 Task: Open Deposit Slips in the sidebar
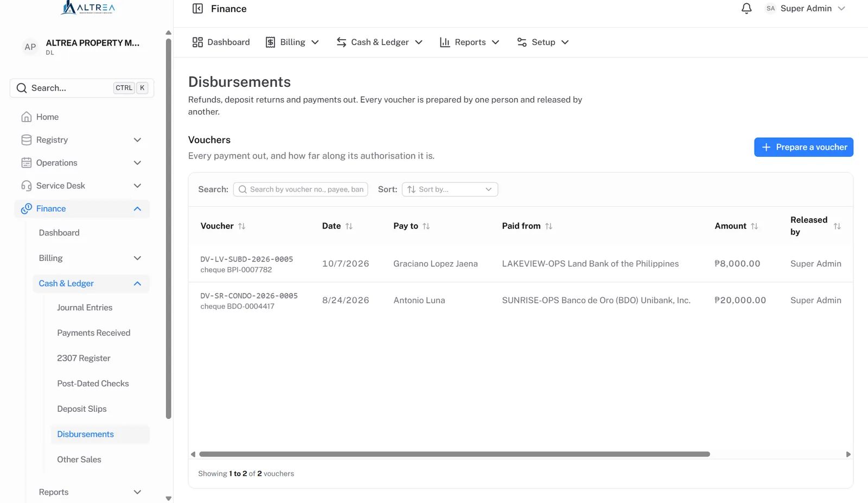(x=82, y=409)
